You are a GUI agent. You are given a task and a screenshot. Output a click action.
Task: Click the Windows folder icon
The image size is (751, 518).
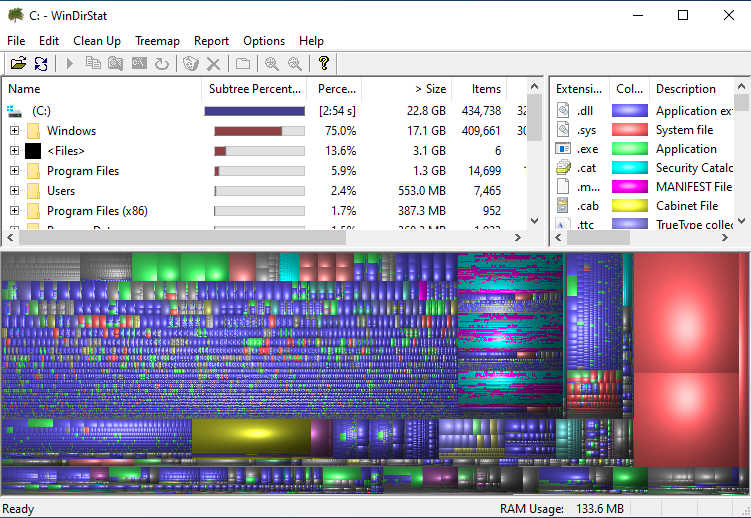click(x=34, y=131)
